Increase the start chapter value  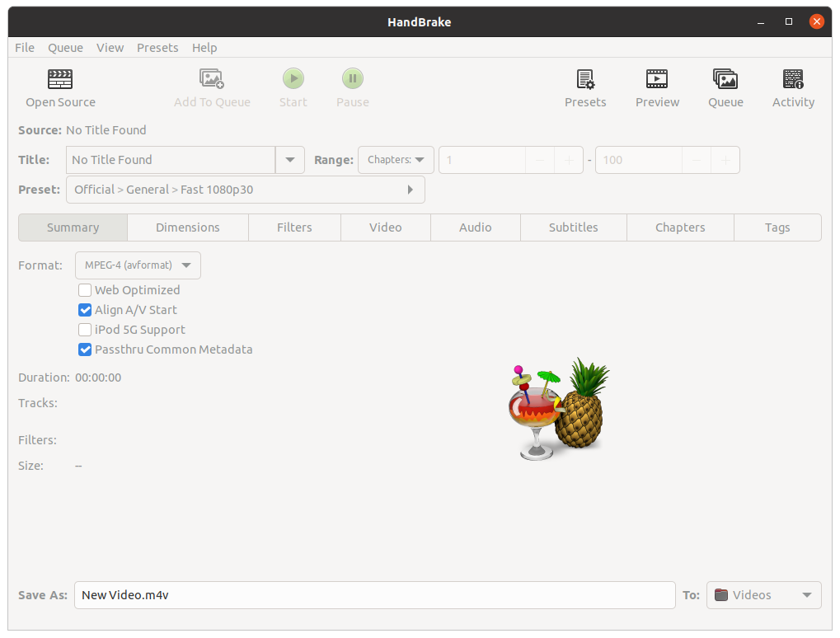tap(569, 160)
